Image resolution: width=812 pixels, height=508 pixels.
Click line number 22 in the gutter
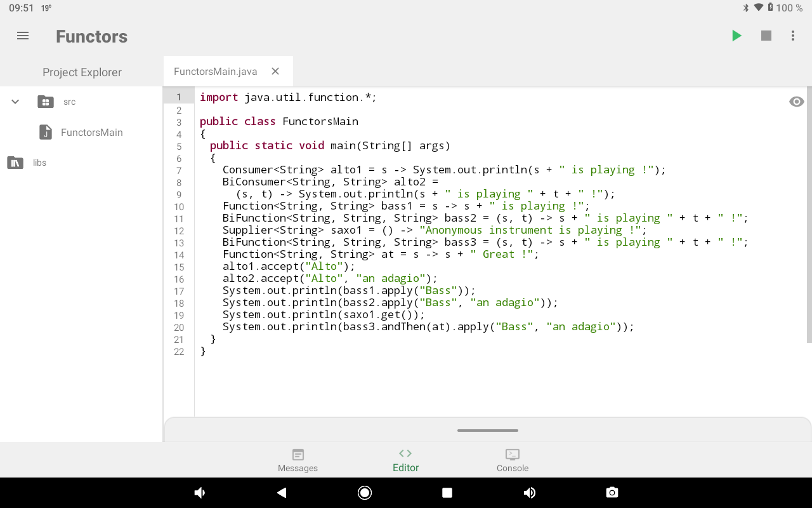(179, 351)
